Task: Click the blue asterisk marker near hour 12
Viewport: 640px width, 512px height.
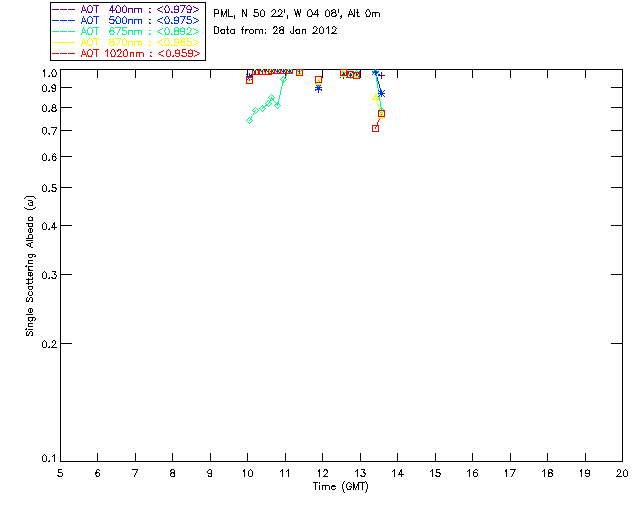Action: (x=319, y=89)
